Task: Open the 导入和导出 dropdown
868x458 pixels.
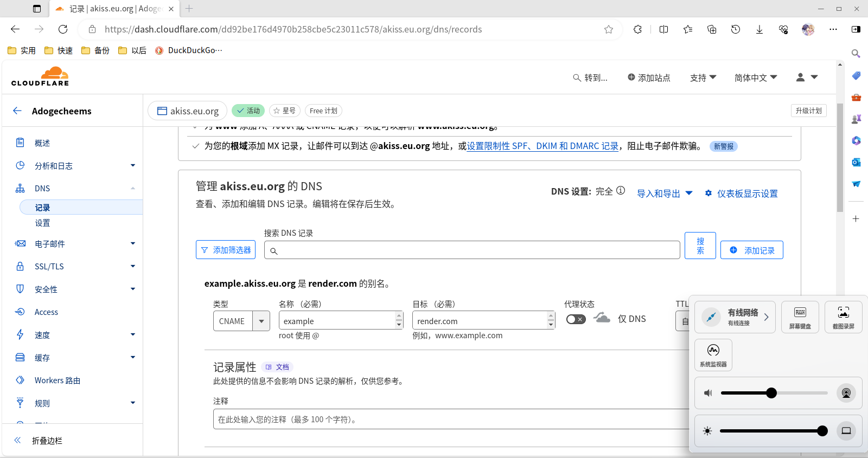Action: (x=665, y=193)
